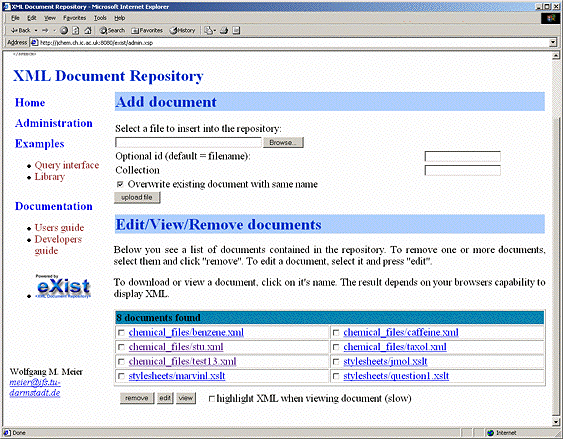
Task: Tick the checkbox for chemical_files/stu.xml
Action: [121, 347]
